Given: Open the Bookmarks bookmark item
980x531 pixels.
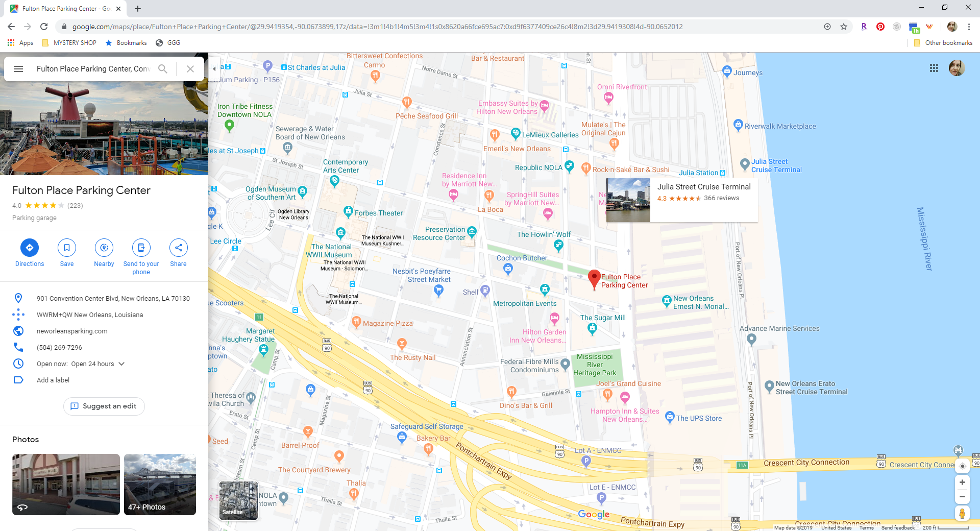Looking at the screenshot, I should 126,43.
